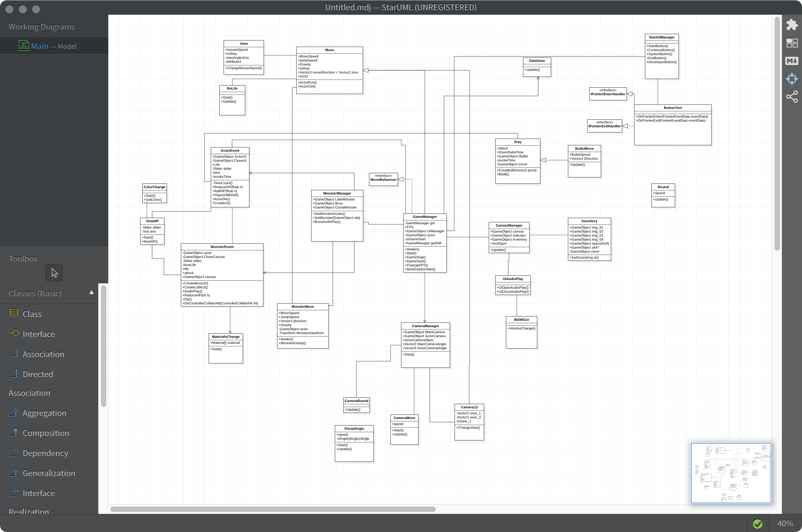Select the Class element in toolbox
802x532 pixels.
[32, 314]
